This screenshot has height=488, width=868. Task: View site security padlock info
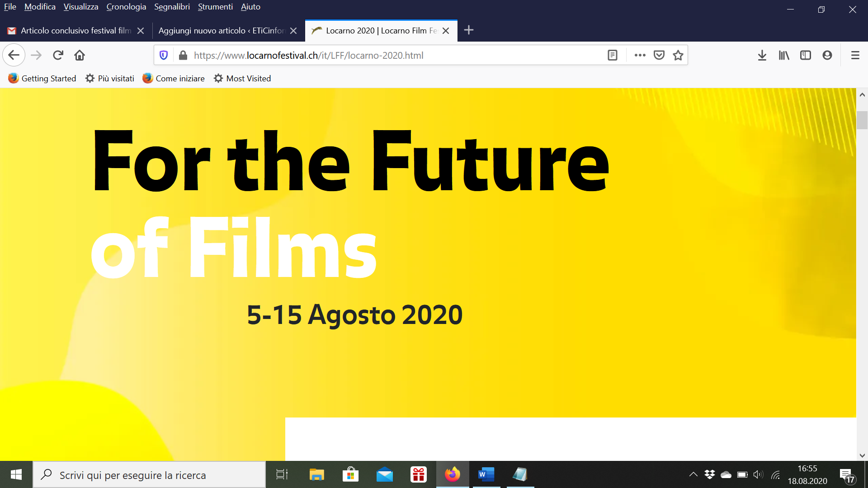click(x=183, y=55)
